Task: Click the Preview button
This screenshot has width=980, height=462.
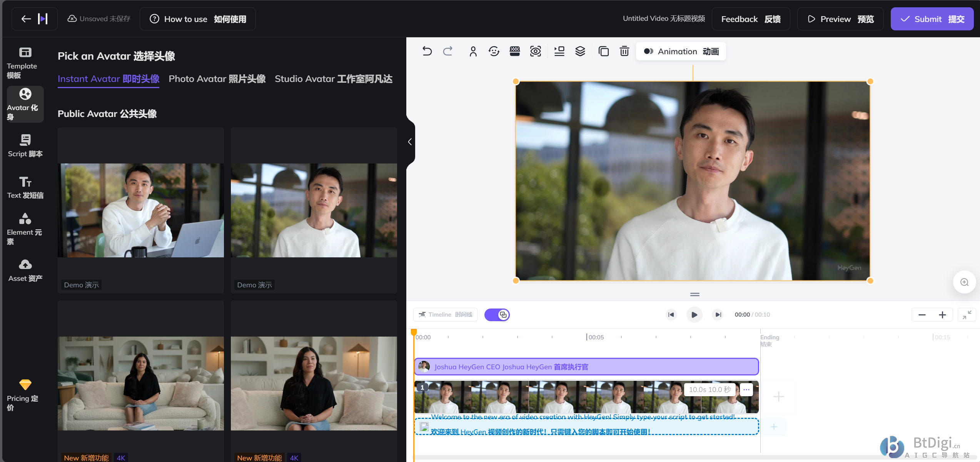Action: [840, 19]
